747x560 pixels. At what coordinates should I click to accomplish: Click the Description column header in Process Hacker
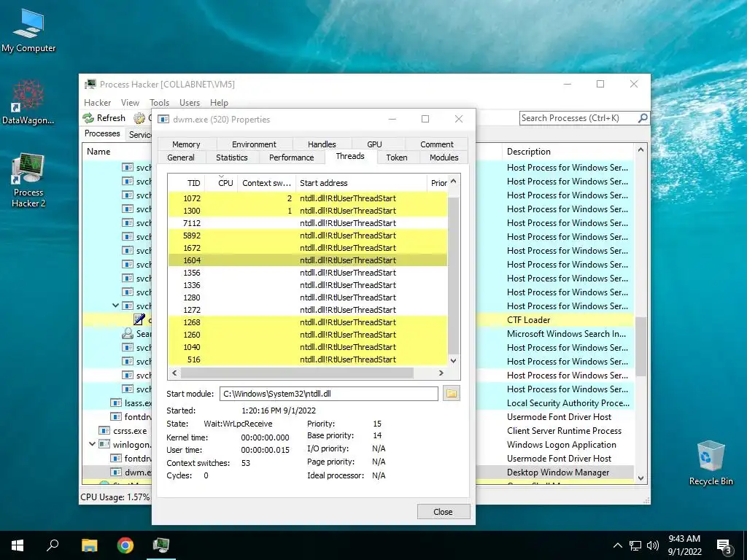click(568, 152)
